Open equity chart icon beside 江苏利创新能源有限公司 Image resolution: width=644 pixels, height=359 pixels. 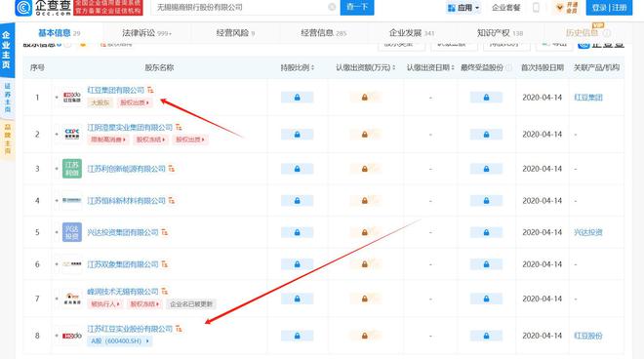pyautogui.click(x=172, y=169)
